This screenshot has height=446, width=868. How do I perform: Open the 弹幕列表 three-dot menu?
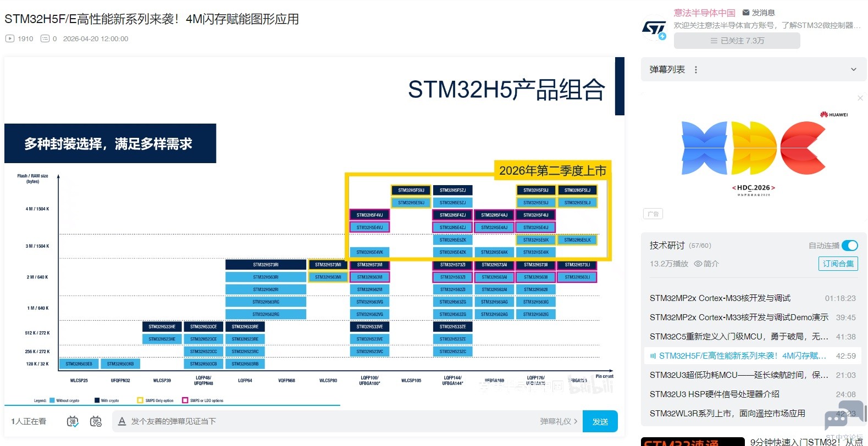click(x=696, y=70)
